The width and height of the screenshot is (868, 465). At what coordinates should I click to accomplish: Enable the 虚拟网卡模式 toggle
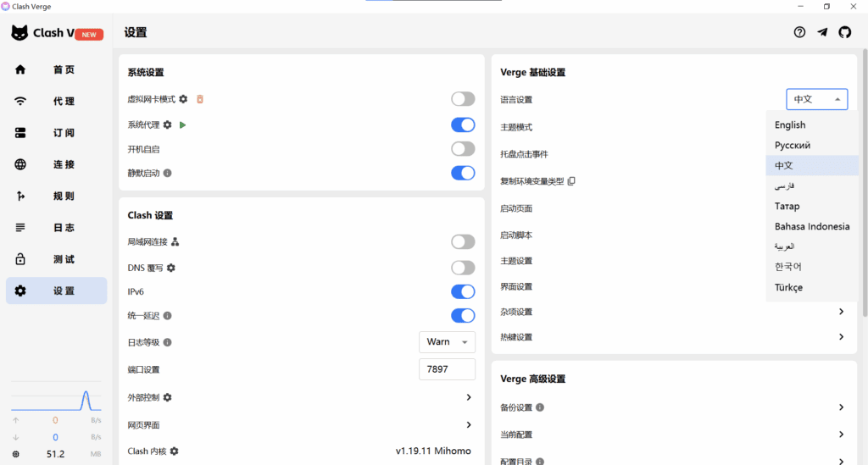(x=463, y=99)
